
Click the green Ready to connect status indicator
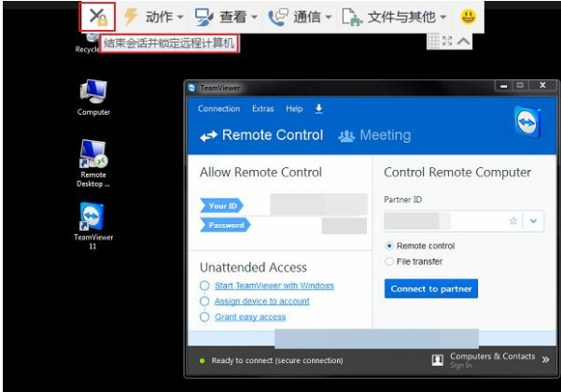(203, 360)
